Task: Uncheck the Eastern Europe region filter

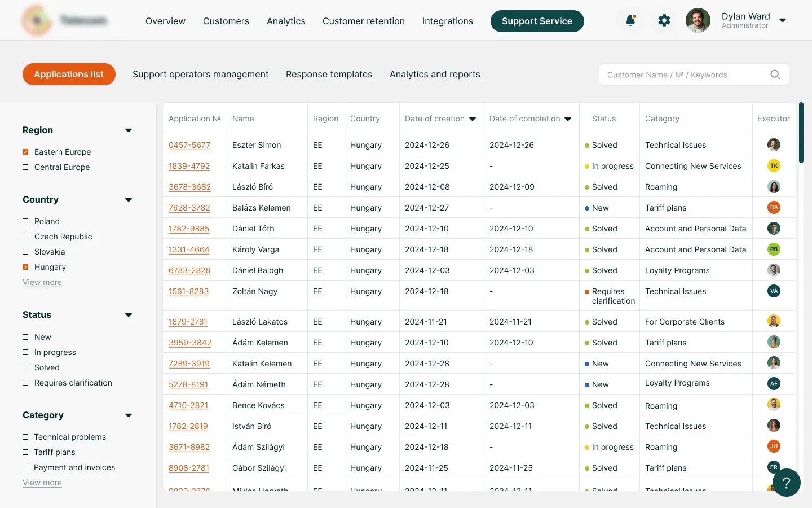Action: [25, 152]
